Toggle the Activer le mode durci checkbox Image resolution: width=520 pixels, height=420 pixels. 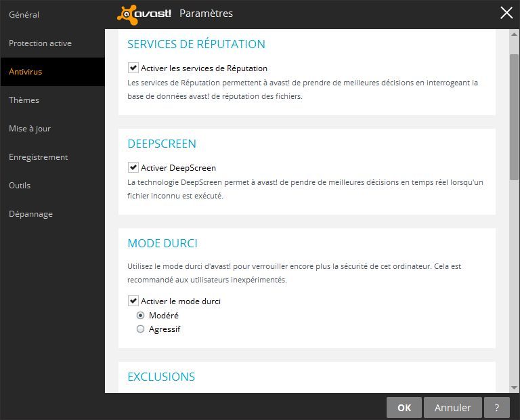point(133,301)
